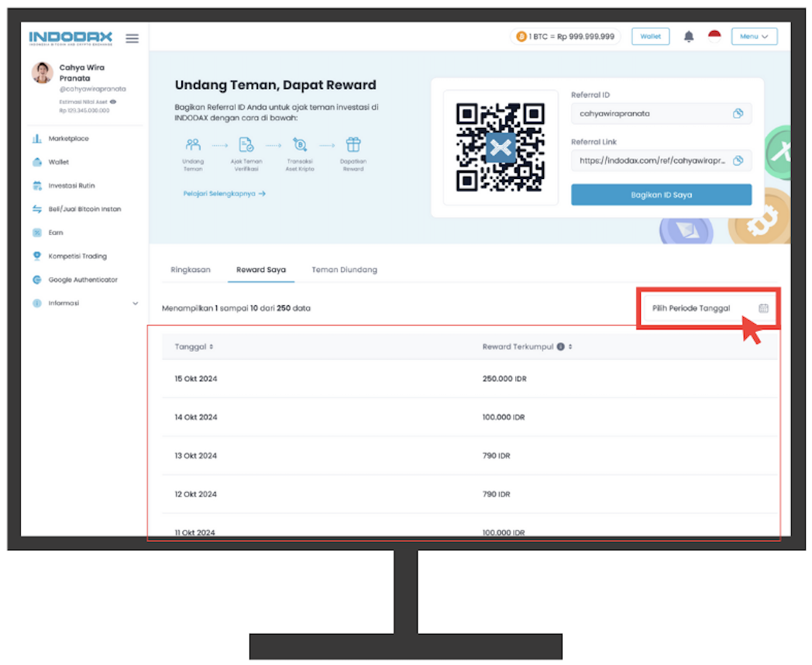Switch to the Ringkasan tab
The height and width of the screenshot is (665, 812).
[191, 270]
